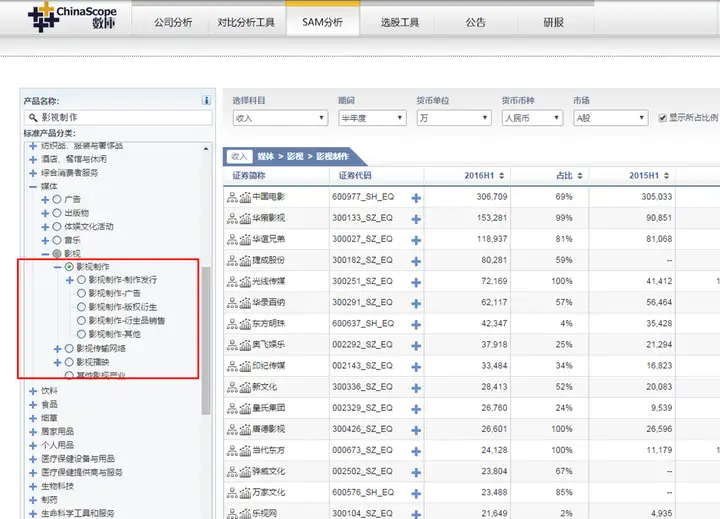
Task: Click 收入 breadcrumb button
Action: (239, 157)
